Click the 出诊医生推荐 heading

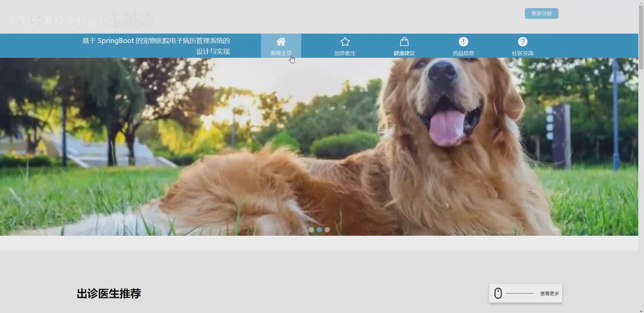click(109, 294)
